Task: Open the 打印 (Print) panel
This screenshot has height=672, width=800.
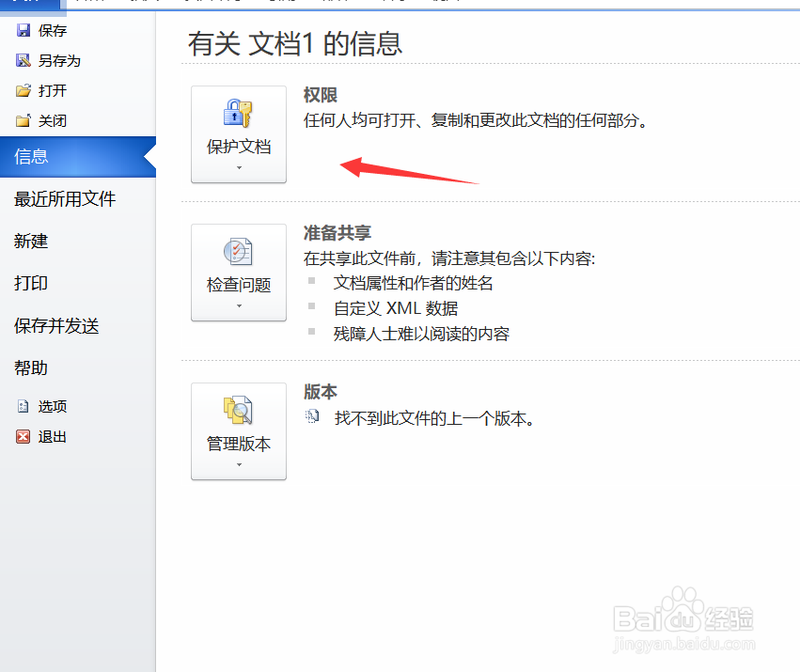Action: coord(30,283)
